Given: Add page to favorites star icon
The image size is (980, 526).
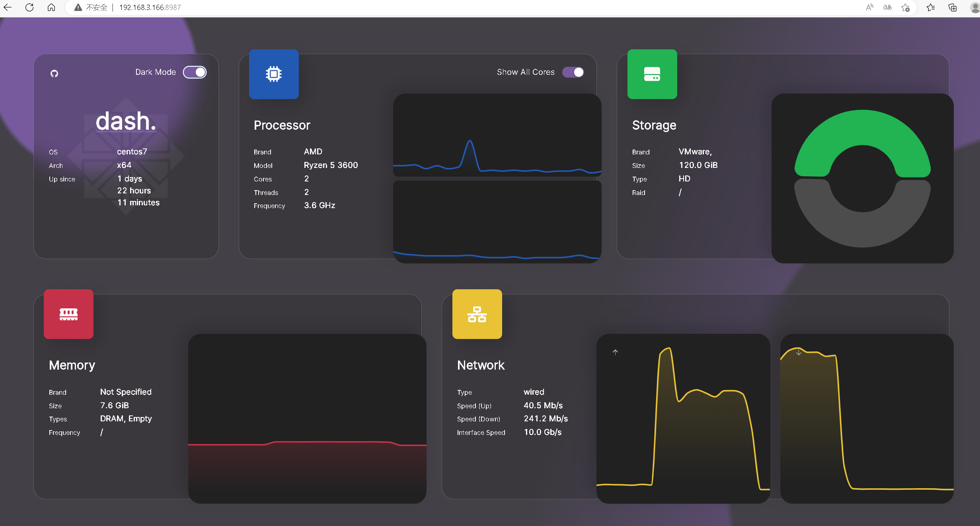Looking at the screenshot, I should [x=906, y=7].
